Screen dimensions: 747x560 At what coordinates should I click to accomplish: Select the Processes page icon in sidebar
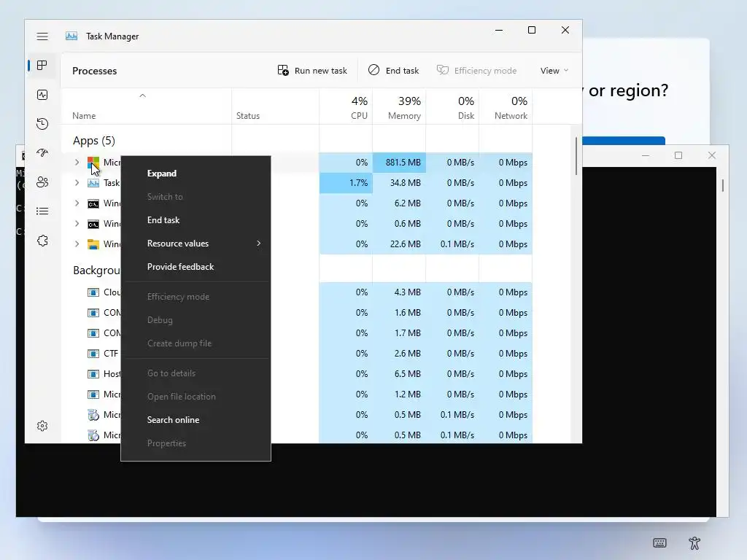(x=42, y=65)
